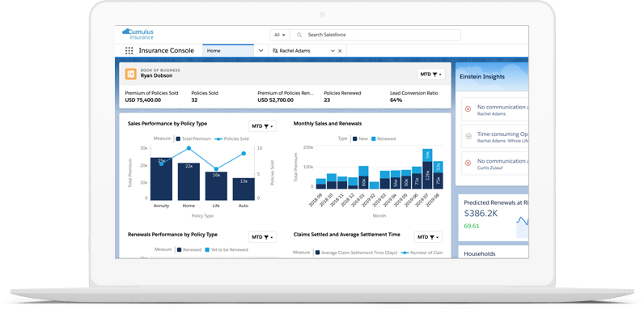Image resolution: width=644 pixels, height=310 pixels.
Task: Open Claims Settled MTD filter dropdown
Action: click(428, 237)
